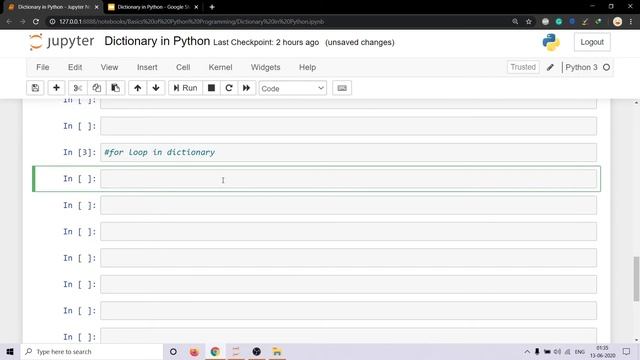640x360 pixels.
Task: Open Cortana circle icon on taskbar
Action: click(173, 351)
